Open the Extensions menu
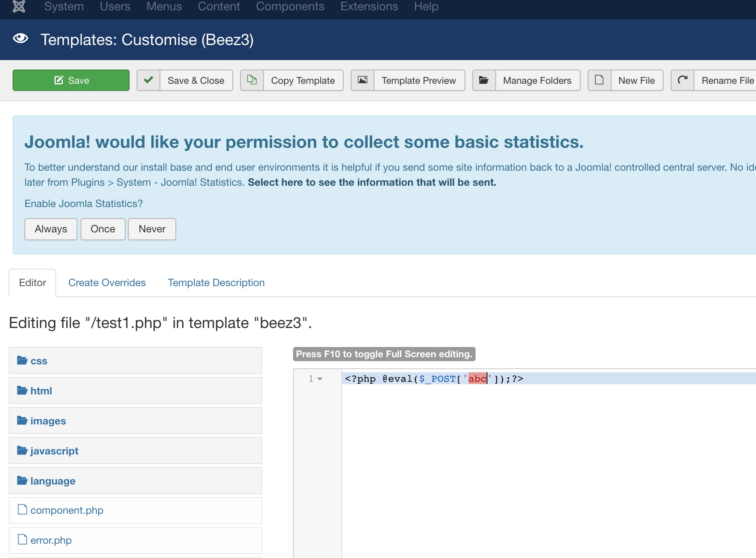The height and width of the screenshot is (558, 756). [369, 7]
